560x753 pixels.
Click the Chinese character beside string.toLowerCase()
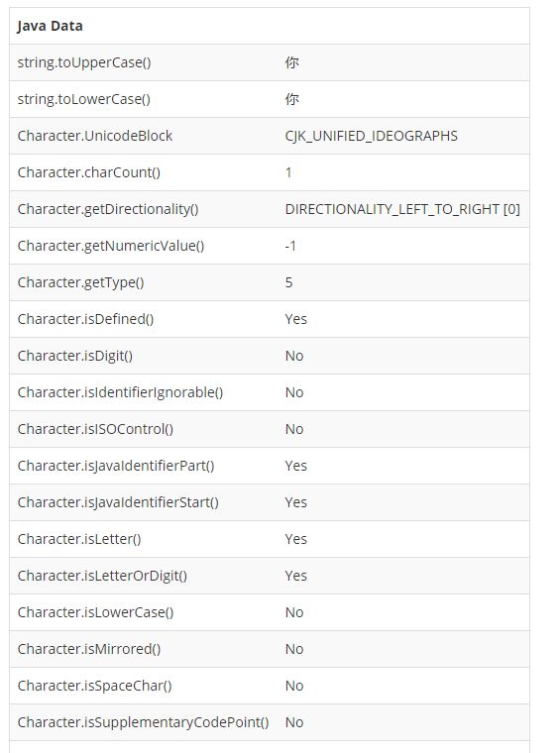click(x=291, y=99)
